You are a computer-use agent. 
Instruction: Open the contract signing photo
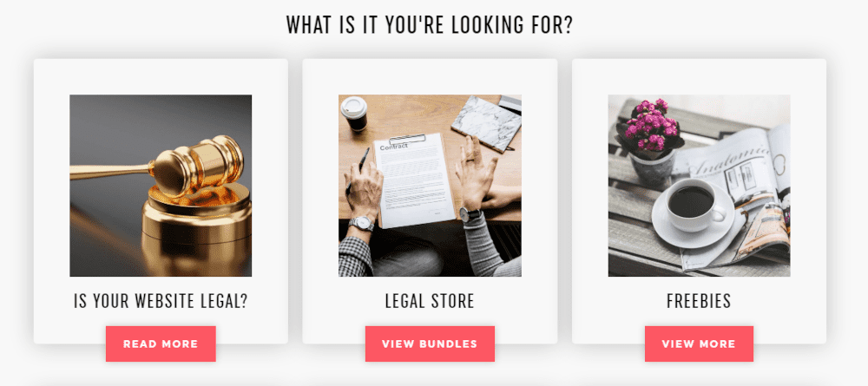430,186
